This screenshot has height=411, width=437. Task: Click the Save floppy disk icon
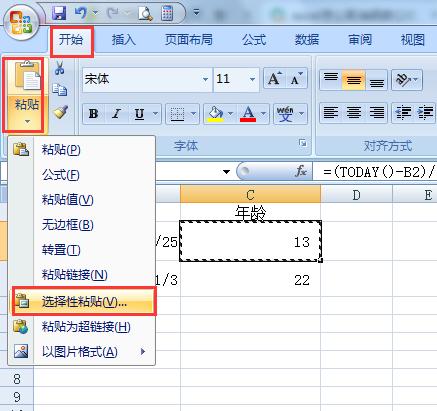point(59,13)
